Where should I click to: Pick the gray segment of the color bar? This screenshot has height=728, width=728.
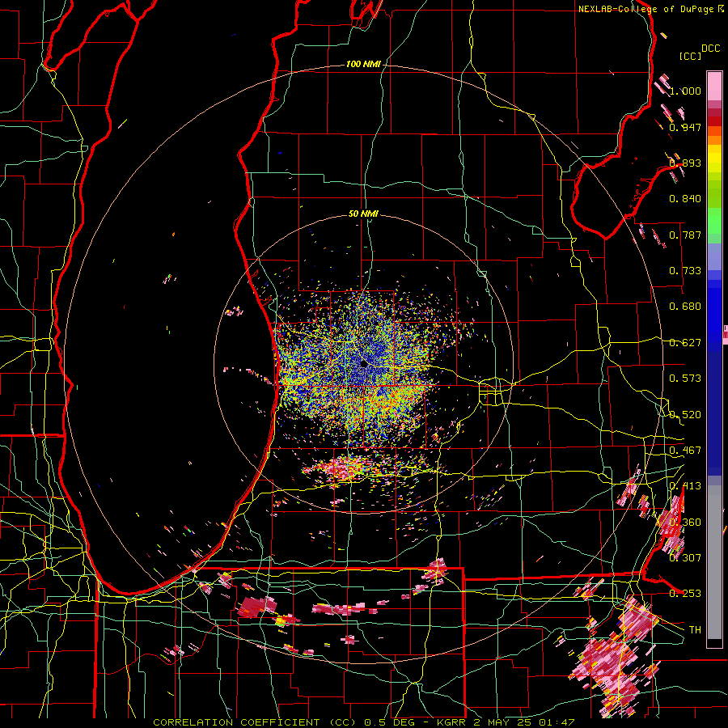pyautogui.click(x=714, y=562)
